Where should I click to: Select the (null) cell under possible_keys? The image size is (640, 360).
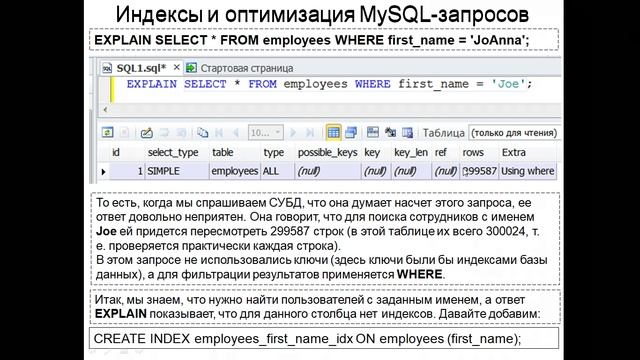(x=328, y=171)
